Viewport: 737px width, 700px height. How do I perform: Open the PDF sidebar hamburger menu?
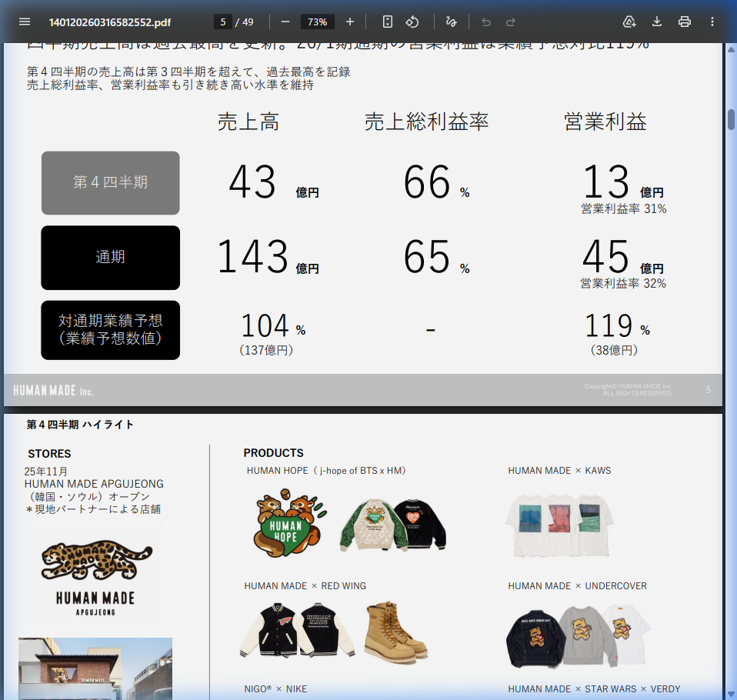[x=25, y=22]
